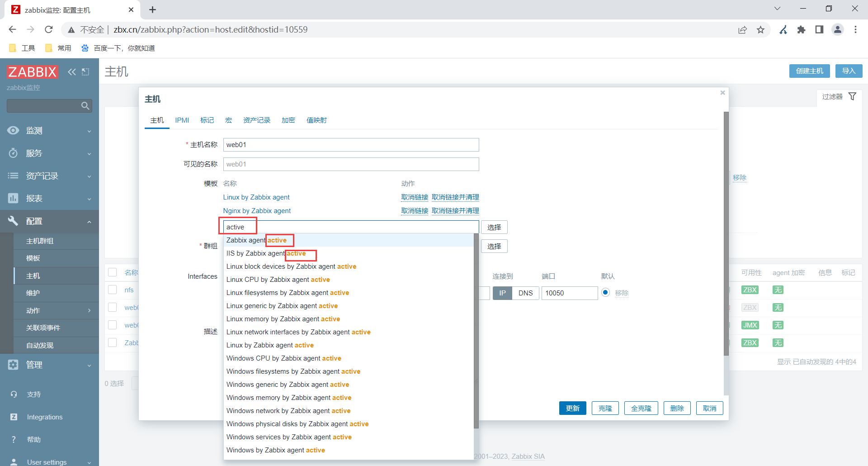The height and width of the screenshot is (466, 868).
Task: Open the filter funnel icon
Action: pos(852,96)
